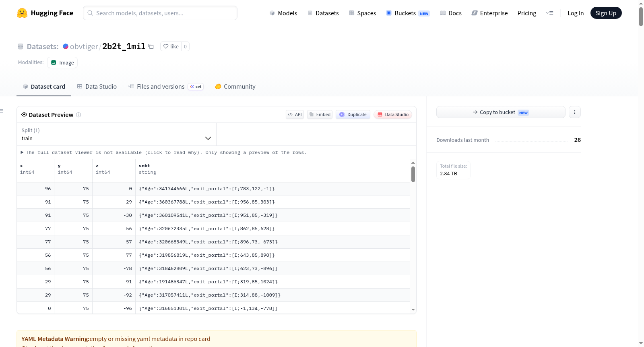Go to Spaces in the top navigation
This screenshot has width=644, height=347.
[362, 13]
